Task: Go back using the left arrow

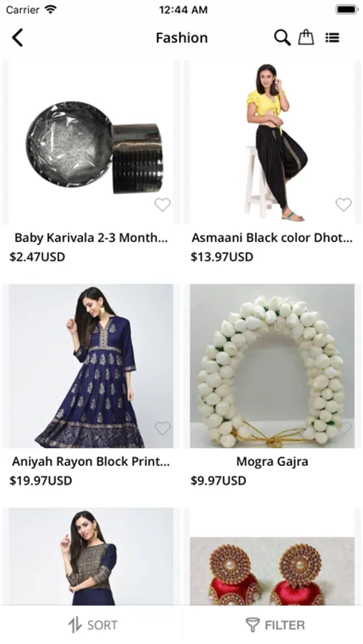Action: pos(18,38)
